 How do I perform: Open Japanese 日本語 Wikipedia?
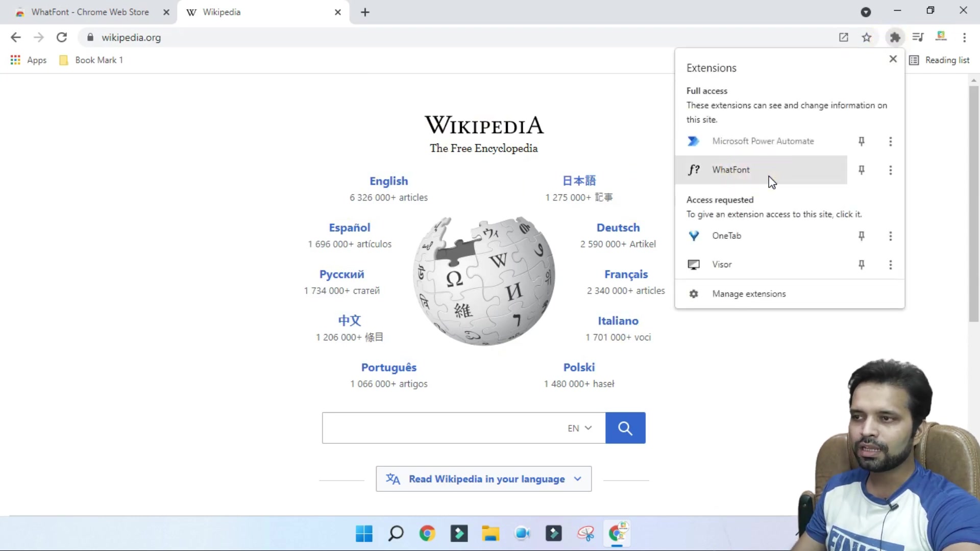click(x=579, y=181)
